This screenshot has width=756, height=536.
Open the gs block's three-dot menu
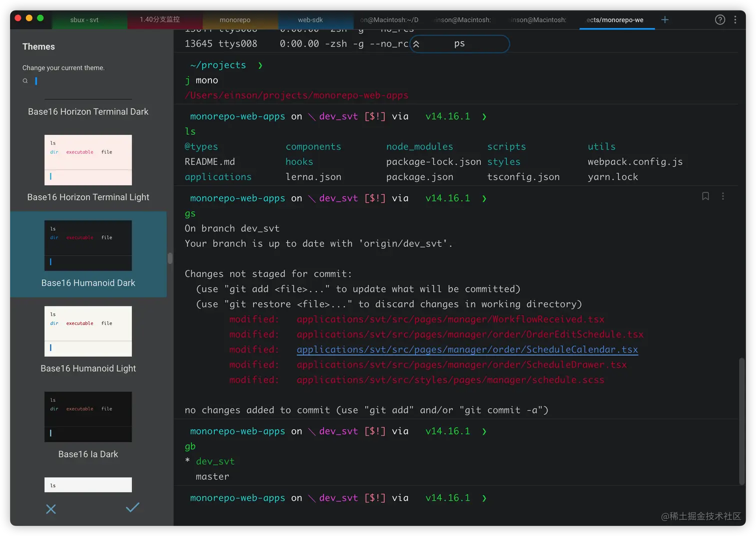click(x=722, y=196)
